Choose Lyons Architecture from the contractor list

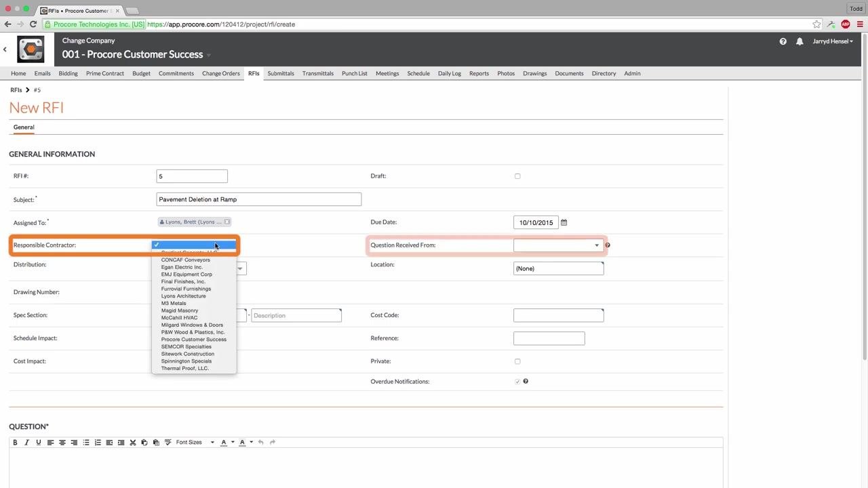[x=183, y=296]
